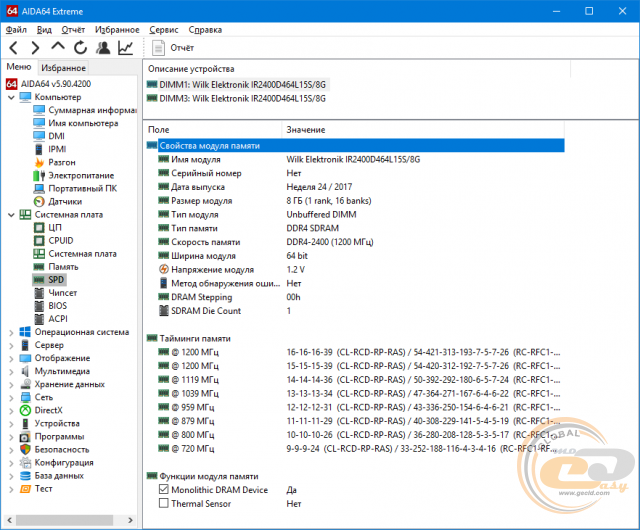Screen dimensions: 640x530
Task: Select Свойства модуля памяти header row
Action: [x=355, y=146]
